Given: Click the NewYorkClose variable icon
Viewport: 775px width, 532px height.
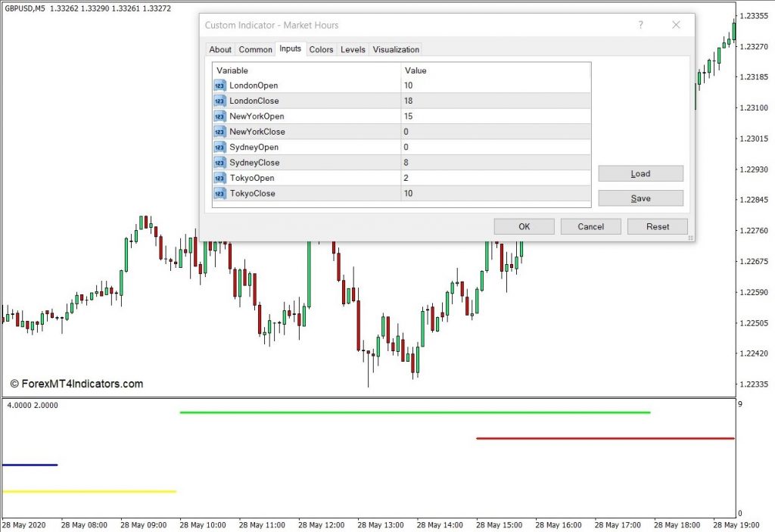Looking at the screenshot, I should coord(220,132).
